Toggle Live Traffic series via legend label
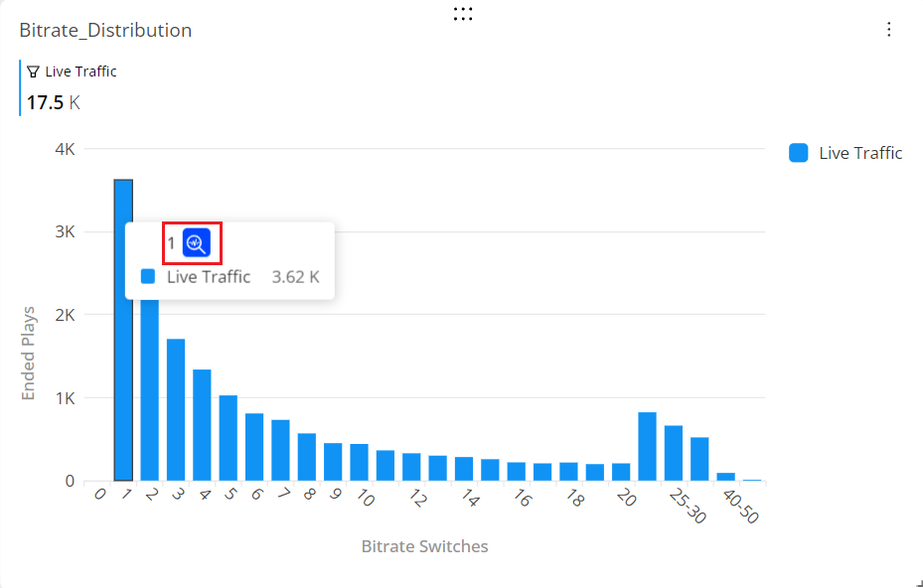Screen dimensions: 923x588 pos(860,153)
